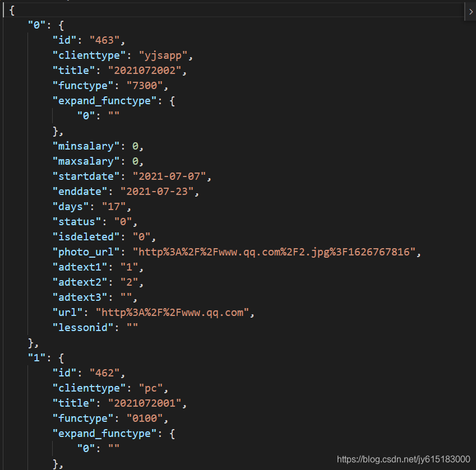Click the "0": { object opening line
The image size is (476, 470).
(46, 25)
